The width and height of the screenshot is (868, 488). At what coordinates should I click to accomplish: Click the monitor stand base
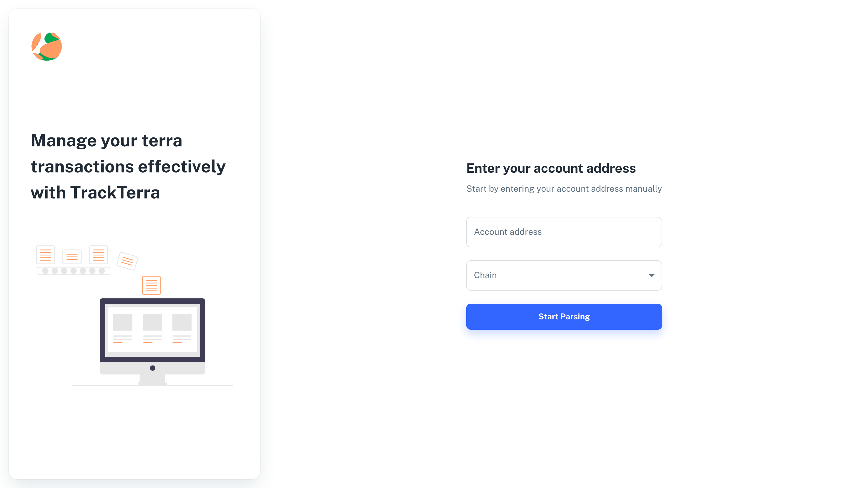[152, 380]
